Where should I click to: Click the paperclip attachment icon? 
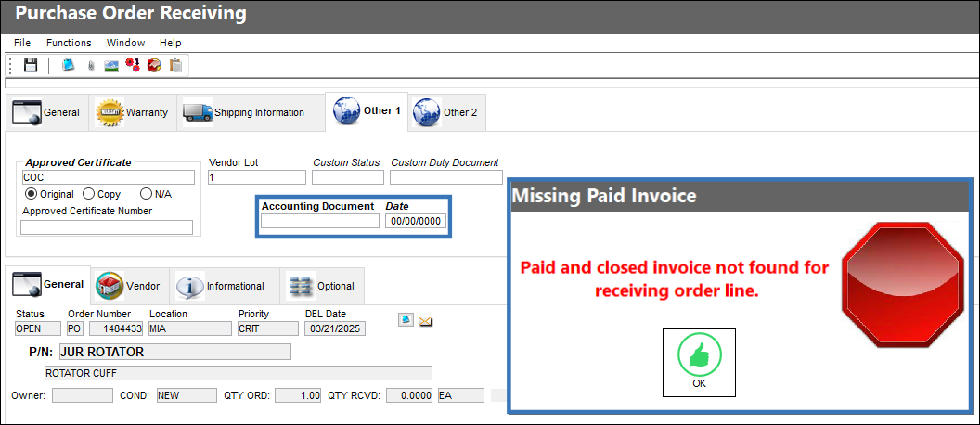coord(91,66)
